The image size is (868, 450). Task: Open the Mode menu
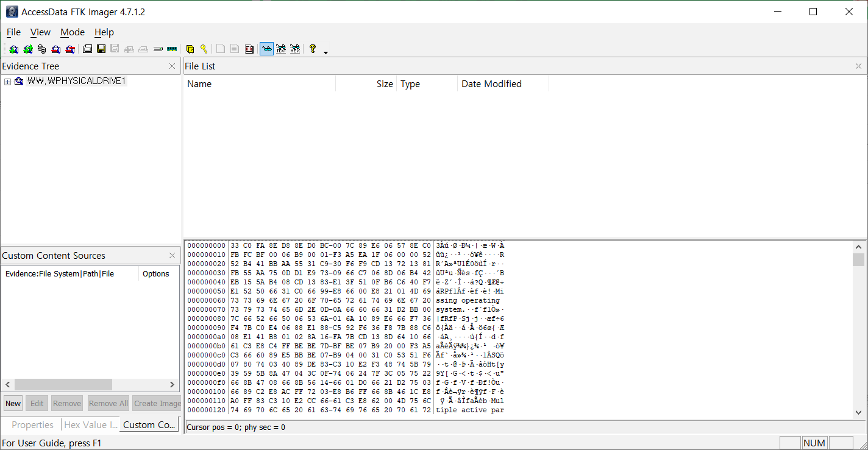click(x=73, y=32)
